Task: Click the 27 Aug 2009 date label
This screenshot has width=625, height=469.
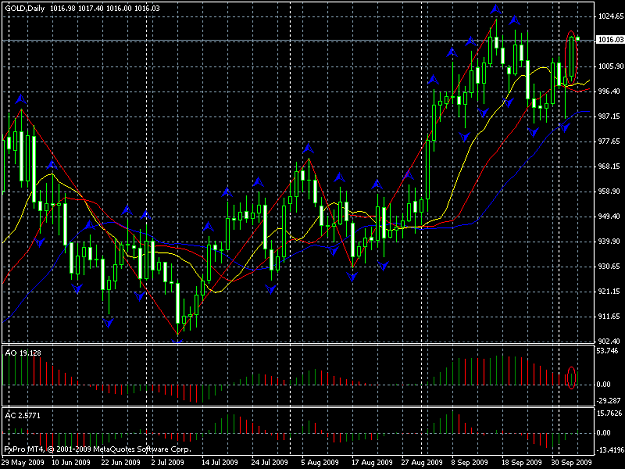Action: coord(422,462)
